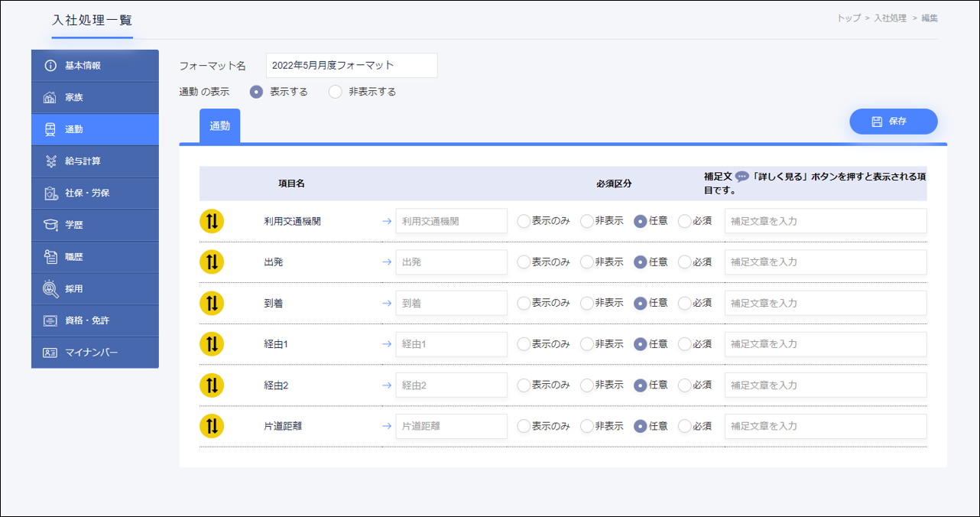
Task: Open the 入社処理 breadcrumb link
Action: (890, 18)
